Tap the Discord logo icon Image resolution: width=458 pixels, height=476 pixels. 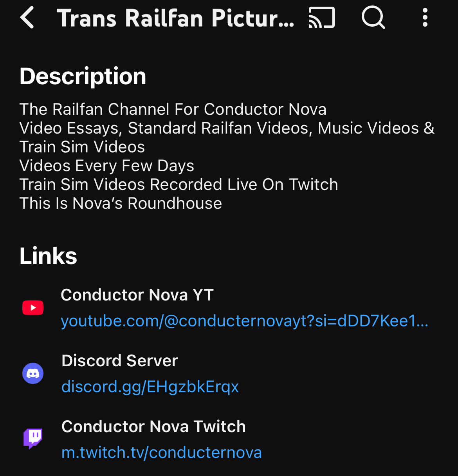click(33, 374)
